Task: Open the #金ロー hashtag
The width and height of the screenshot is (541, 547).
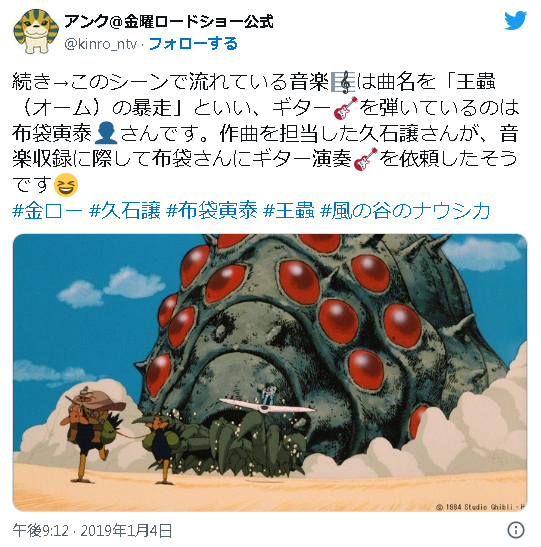Action: 47,211
